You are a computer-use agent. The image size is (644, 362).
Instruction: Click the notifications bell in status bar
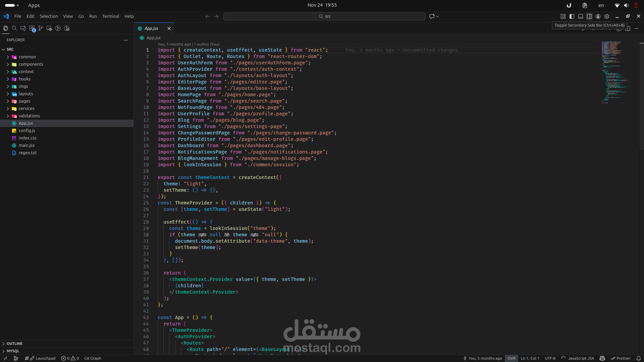coord(639,358)
